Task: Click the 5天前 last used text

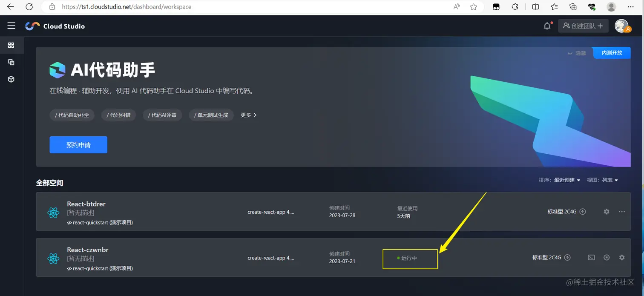Action: click(x=404, y=216)
